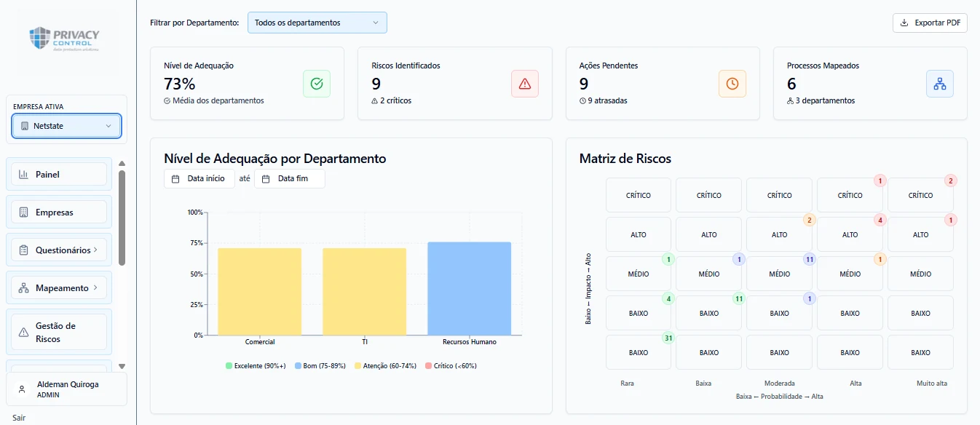Click the Exportar PDF button
The height and width of the screenshot is (425, 980).
930,23
